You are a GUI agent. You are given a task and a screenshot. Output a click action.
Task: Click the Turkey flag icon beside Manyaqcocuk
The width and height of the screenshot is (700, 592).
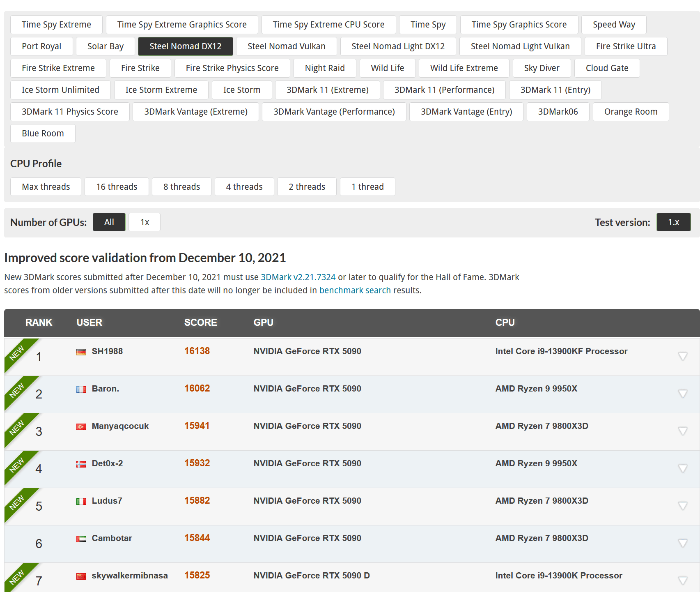tap(81, 427)
